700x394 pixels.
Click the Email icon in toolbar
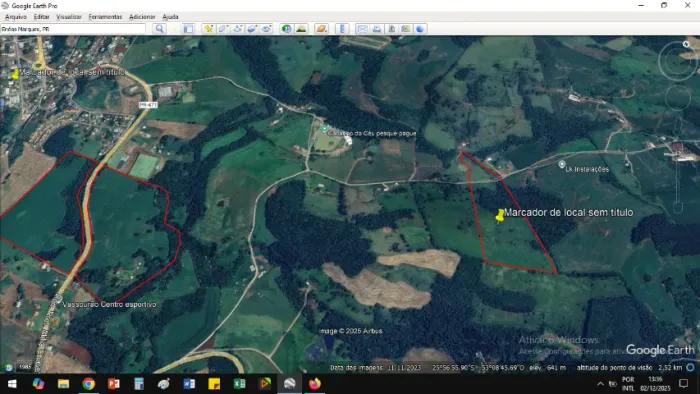click(x=362, y=29)
